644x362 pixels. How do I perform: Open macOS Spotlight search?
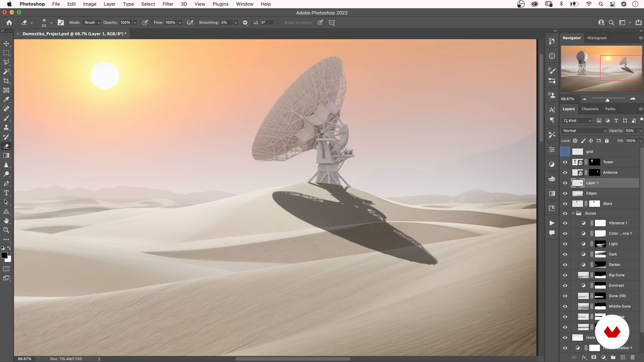(601, 4)
